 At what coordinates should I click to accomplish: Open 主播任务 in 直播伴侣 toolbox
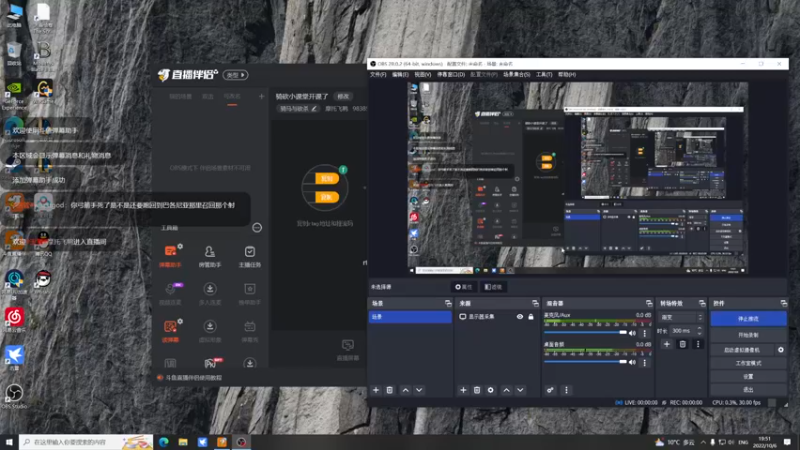coord(249,256)
